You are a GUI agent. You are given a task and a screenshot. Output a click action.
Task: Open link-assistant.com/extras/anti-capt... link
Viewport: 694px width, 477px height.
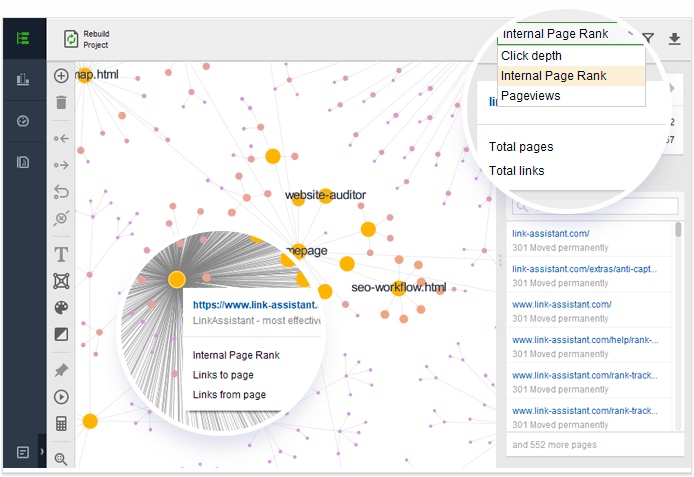point(584,269)
